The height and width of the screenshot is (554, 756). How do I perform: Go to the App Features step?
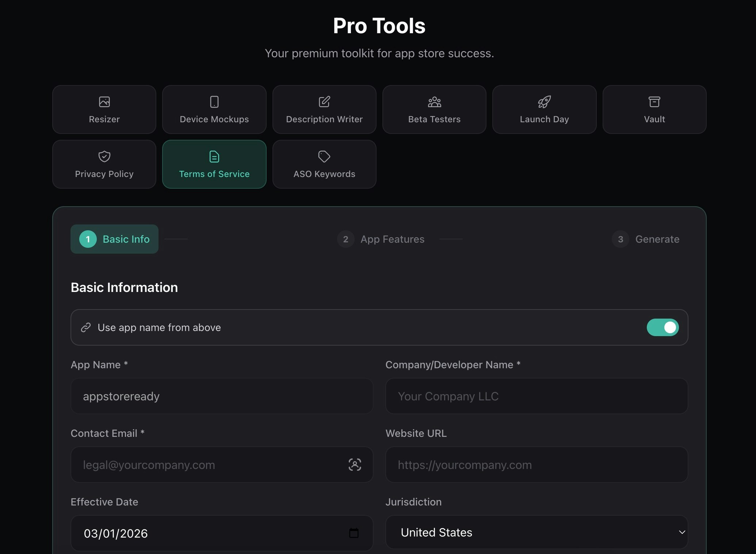pos(381,239)
